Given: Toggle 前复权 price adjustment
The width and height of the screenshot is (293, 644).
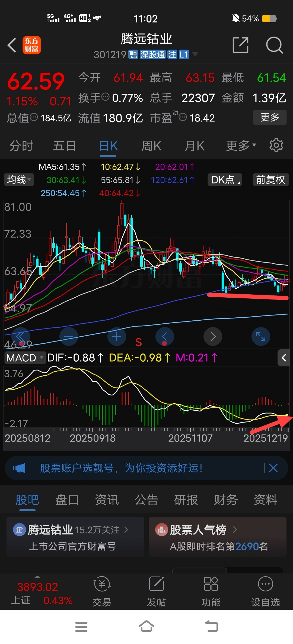Looking at the screenshot, I should tap(271, 179).
